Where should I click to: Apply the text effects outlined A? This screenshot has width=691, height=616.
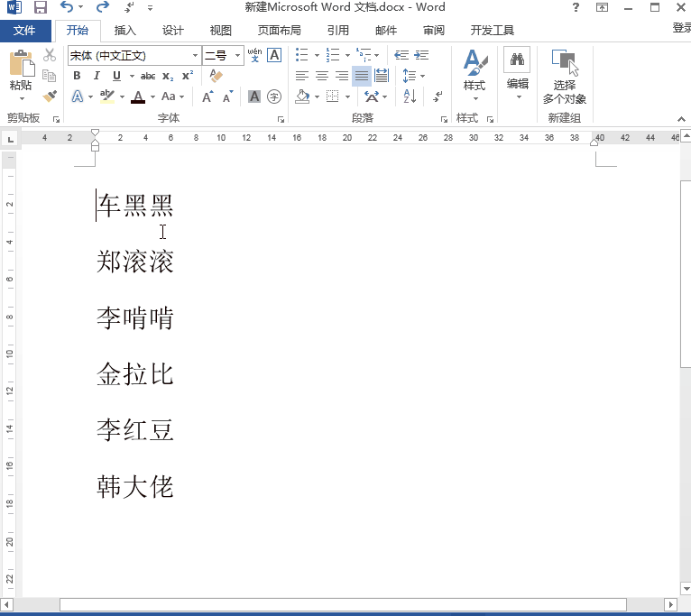tap(78, 97)
